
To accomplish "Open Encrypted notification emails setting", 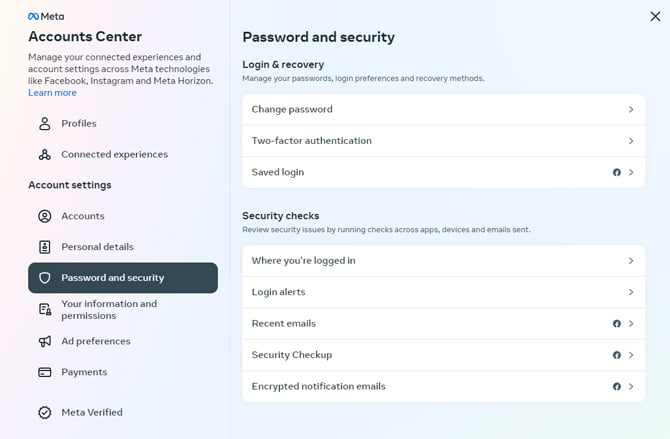I will click(444, 386).
